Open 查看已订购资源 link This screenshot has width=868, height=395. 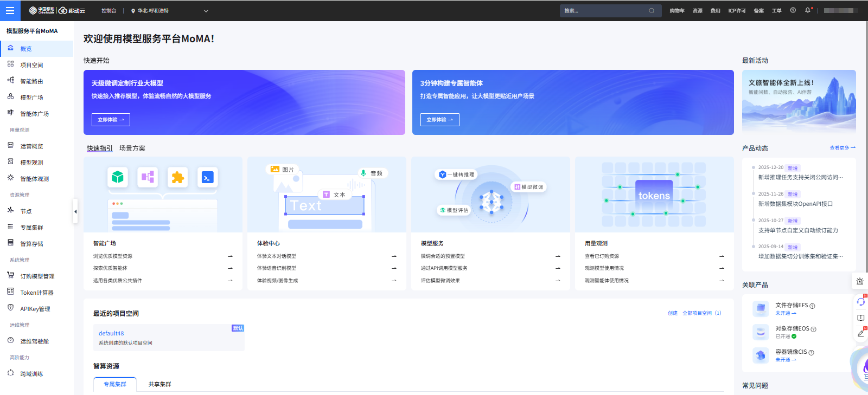tap(602, 256)
